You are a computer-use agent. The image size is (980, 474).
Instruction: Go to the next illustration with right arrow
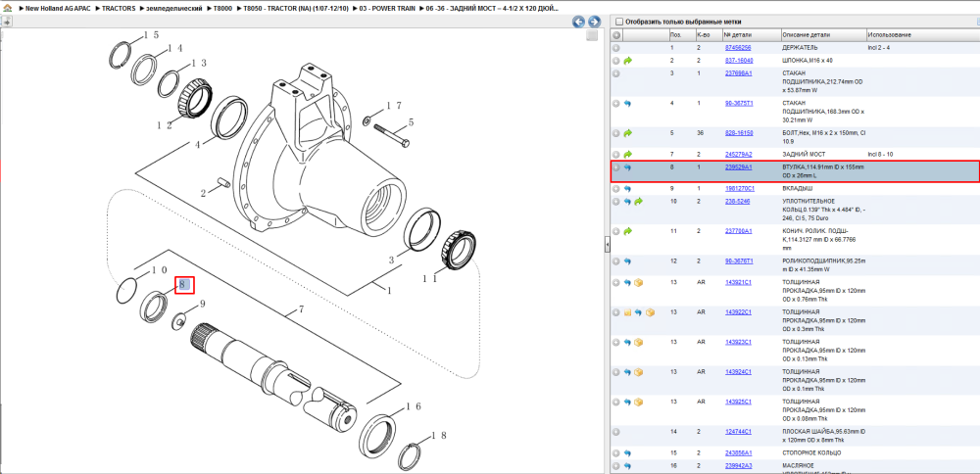594,22
